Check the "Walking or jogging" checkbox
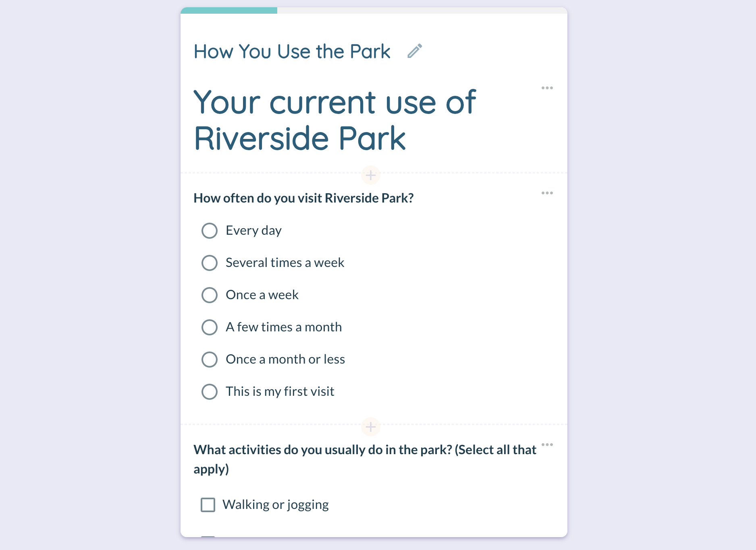Screen dimensions: 756x550 pyautogui.click(x=208, y=505)
